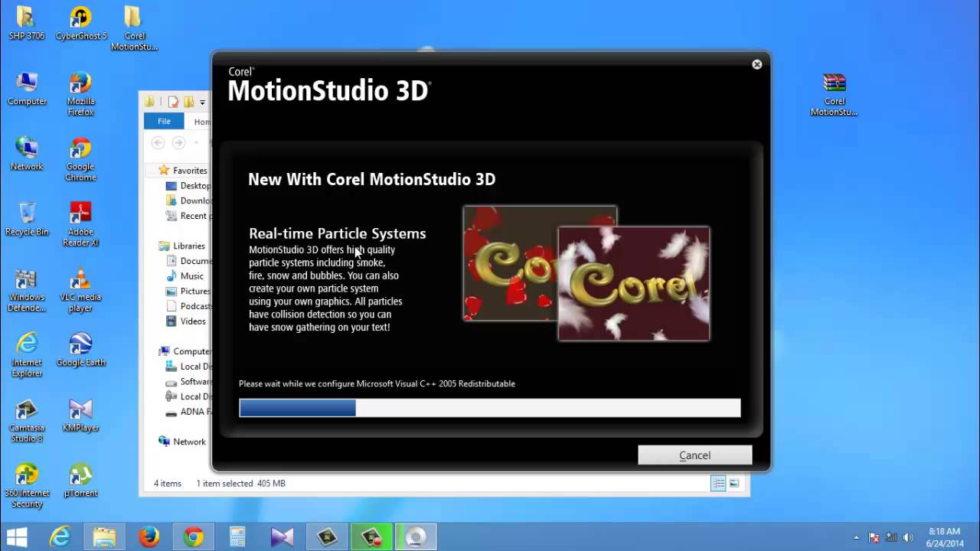Switch Explorer to large icons view
This screenshot has height=551, width=980.
coord(733,484)
